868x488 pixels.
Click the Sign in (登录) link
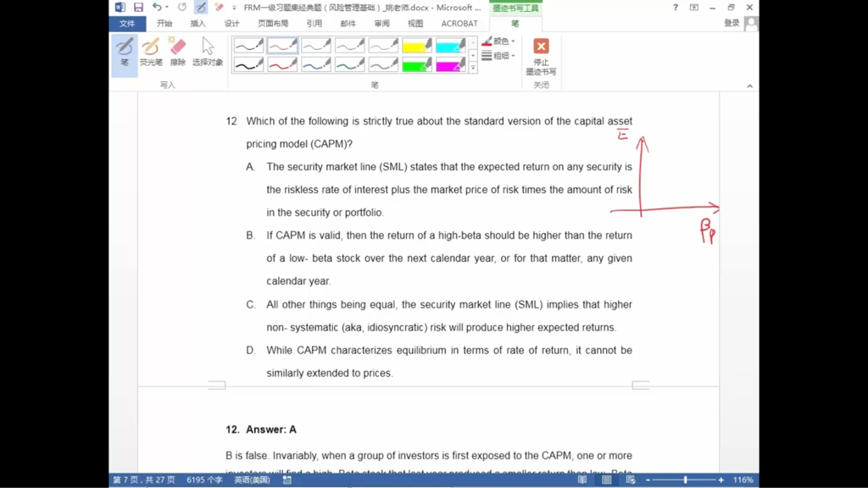(x=732, y=23)
